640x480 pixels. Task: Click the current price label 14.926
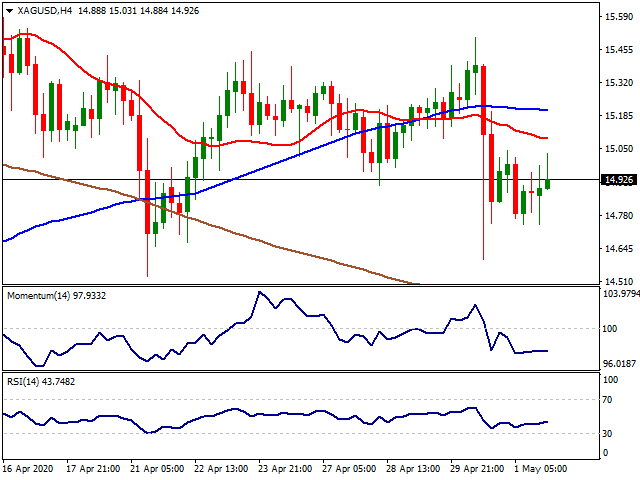(x=619, y=180)
